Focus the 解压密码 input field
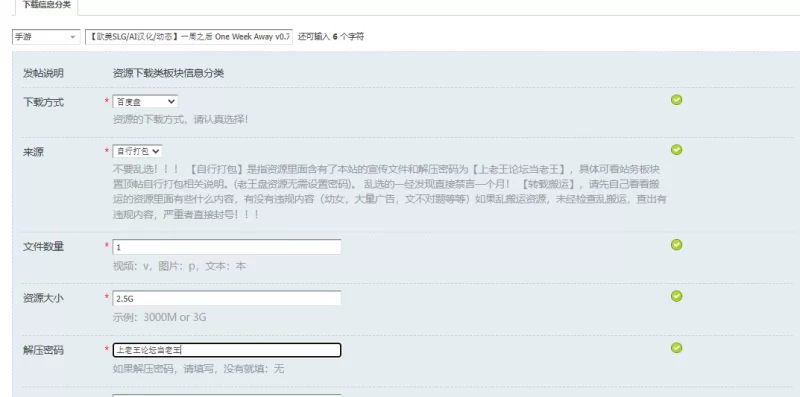Viewport: 800px width, 397px height. click(x=227, y=350)
